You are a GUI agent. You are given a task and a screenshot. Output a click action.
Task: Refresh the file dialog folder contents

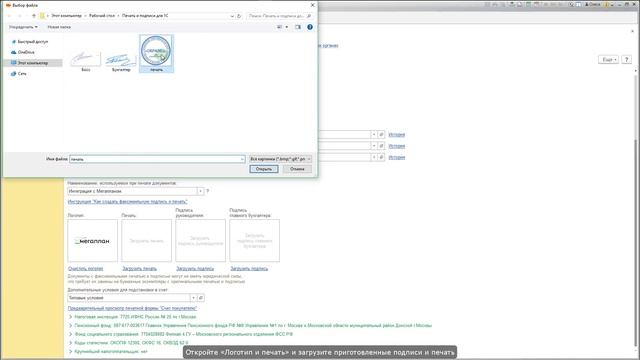pos(239,16)
